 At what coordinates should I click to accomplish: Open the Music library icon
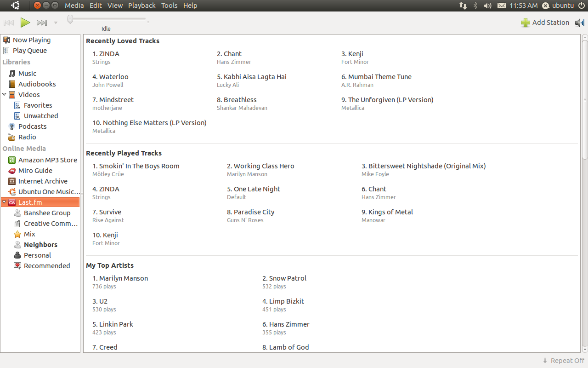tap(12, 74)
